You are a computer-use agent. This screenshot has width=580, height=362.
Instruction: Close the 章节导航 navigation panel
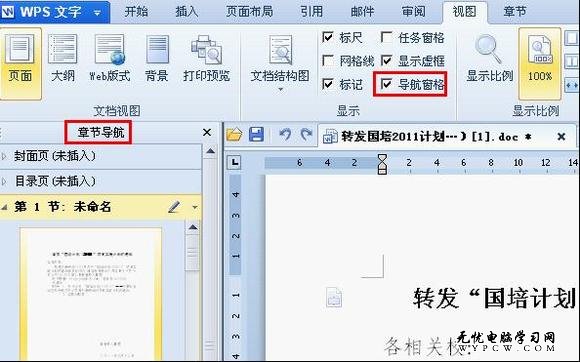207,132
